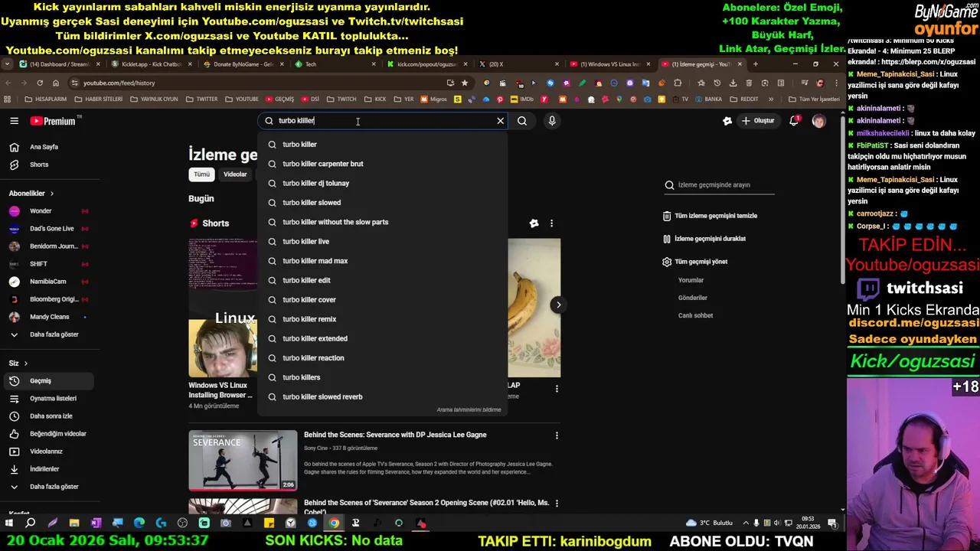Open Dad's Gone Live subscription
The image size is (980, 551).
pyautogui.click(x=50, y=229)
